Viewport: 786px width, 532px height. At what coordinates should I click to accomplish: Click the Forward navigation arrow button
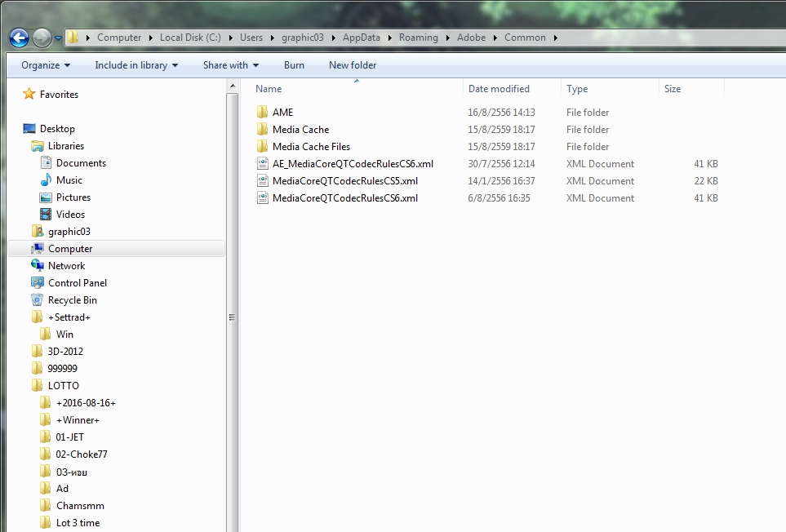pos(42,38)
